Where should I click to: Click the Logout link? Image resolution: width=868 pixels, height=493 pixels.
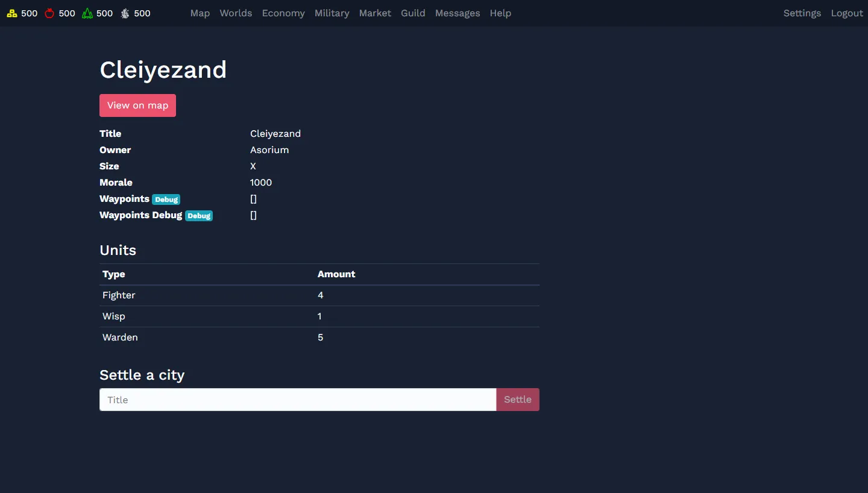click(847, 13)
